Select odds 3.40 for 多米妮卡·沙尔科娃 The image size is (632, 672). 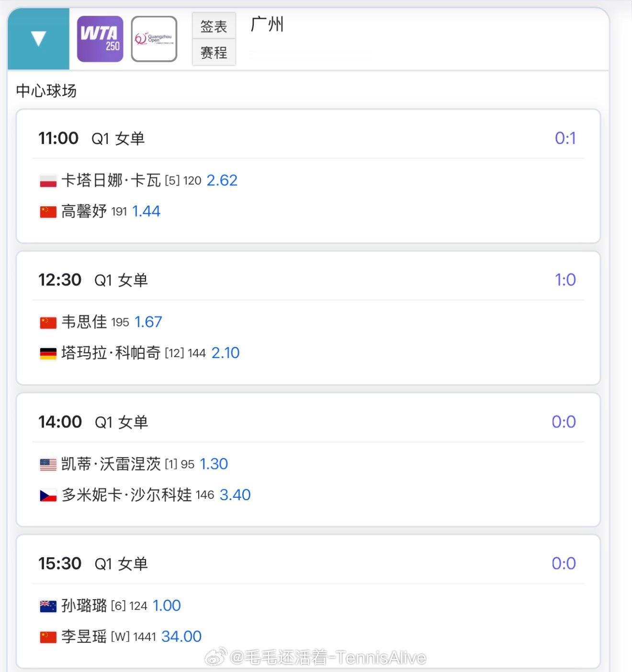[x=235, y=495]
